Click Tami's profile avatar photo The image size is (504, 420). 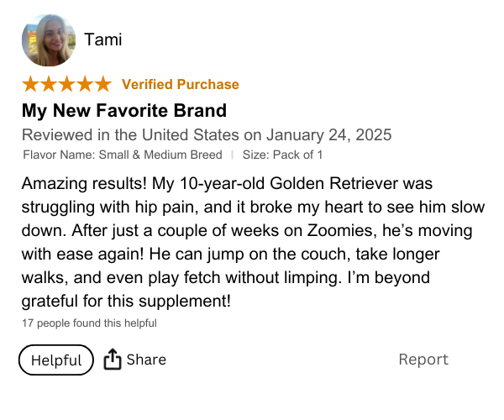point(49,40)
